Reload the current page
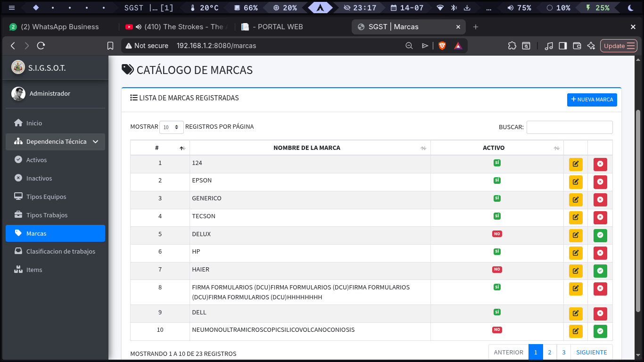Screen dimensions: 644x362 pos(41,46)
